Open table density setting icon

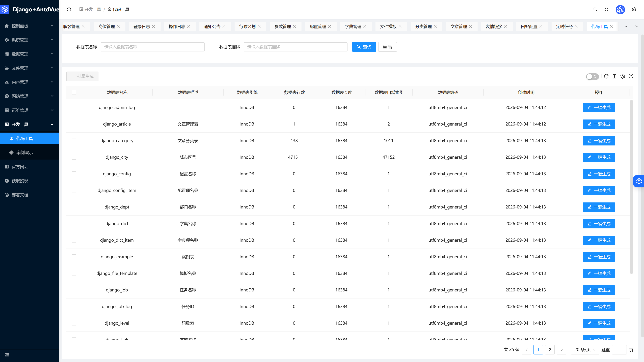pyautogui.click(x=614, y=76)
